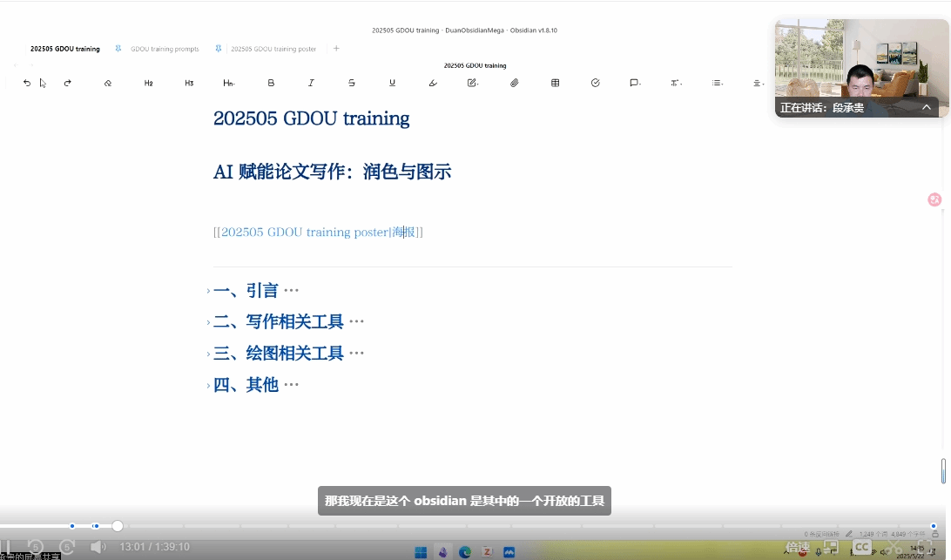
Task: Open the 202505 GDOU training poster tab
Action: [273, 49]
